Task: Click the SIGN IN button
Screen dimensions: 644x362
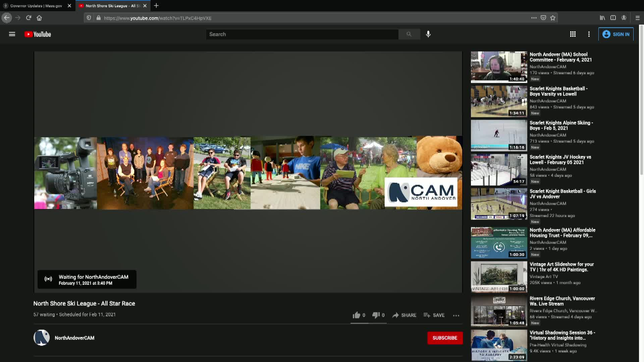Action: pos(616,34)
